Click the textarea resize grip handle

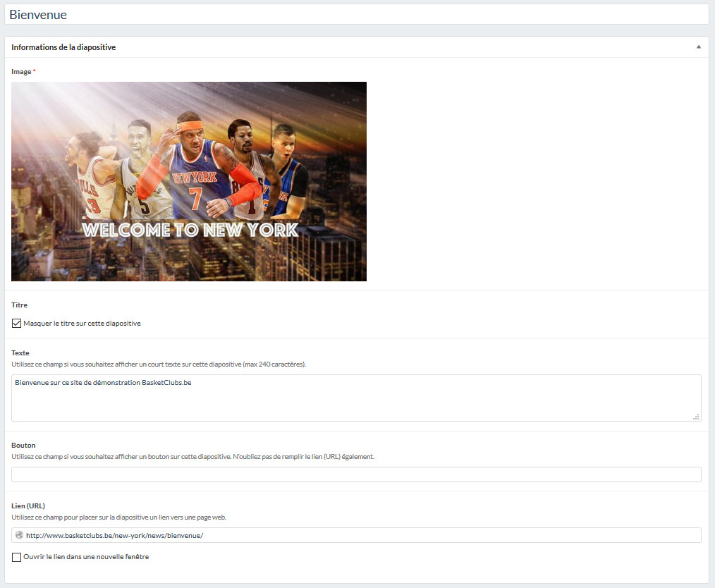(x=696, y=417)
